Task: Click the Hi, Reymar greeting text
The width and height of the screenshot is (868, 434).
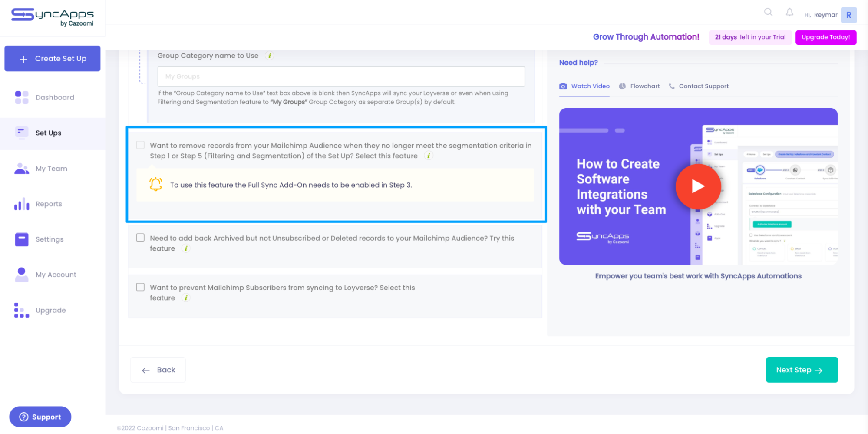Action: [x=821, y=15]
